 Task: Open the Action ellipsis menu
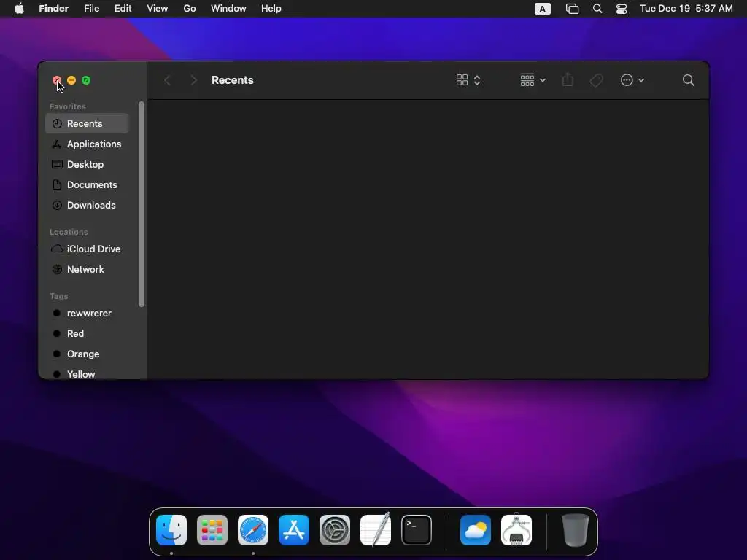[627, 80]
